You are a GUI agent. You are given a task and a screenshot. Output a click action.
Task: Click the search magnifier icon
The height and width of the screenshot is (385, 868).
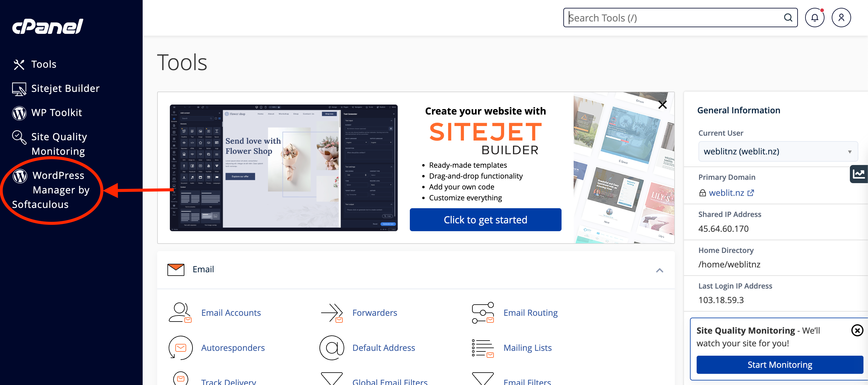[788, 18]
